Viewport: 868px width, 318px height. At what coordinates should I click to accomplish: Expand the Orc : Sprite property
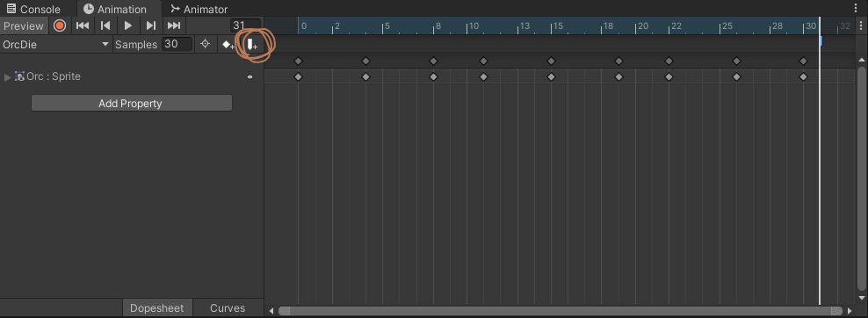[x=7, y=77]
